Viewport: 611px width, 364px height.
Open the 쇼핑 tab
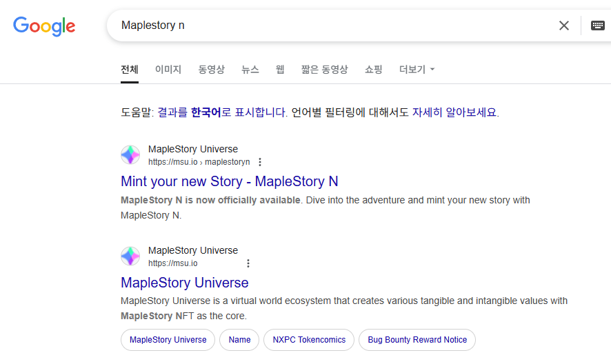pos(373,70)
